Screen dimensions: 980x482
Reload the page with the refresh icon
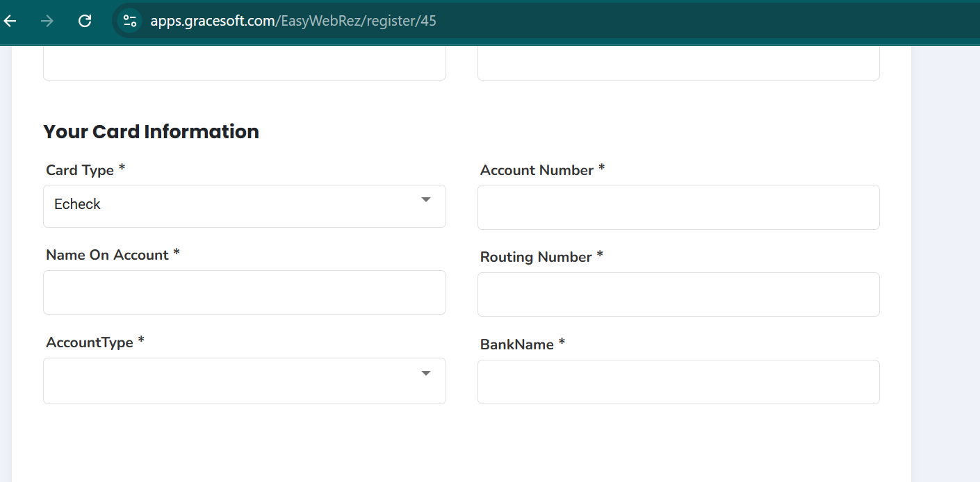point(85,21)
